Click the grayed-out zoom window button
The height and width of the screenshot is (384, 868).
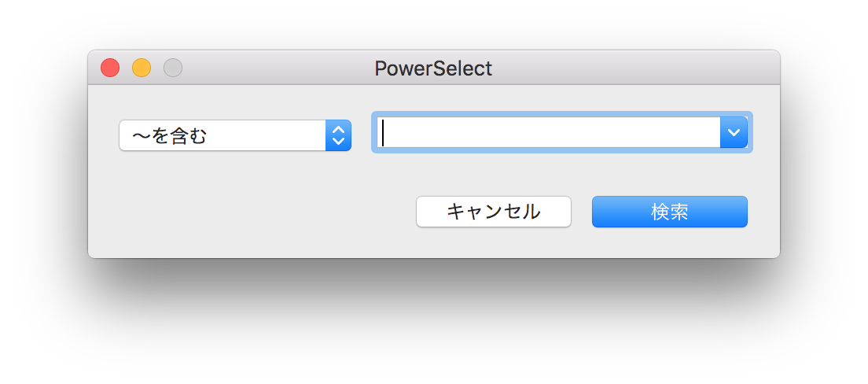point(173,68)
